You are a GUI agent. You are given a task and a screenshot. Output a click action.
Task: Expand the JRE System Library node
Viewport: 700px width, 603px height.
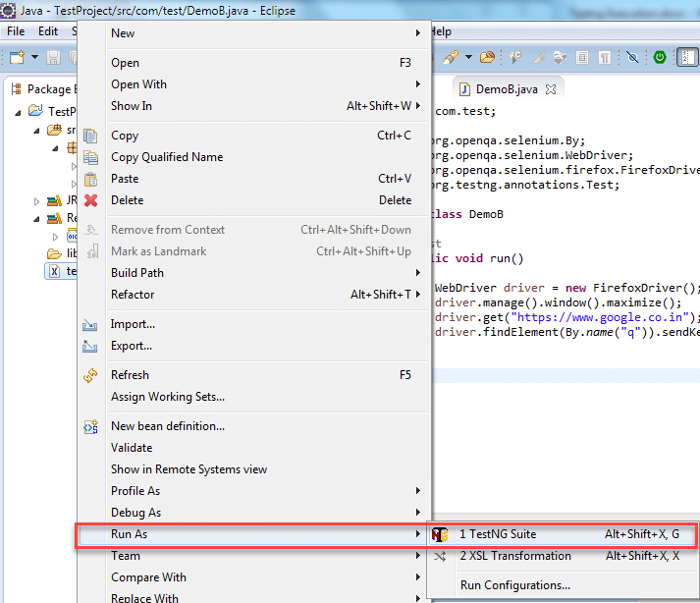pos(38,200)
